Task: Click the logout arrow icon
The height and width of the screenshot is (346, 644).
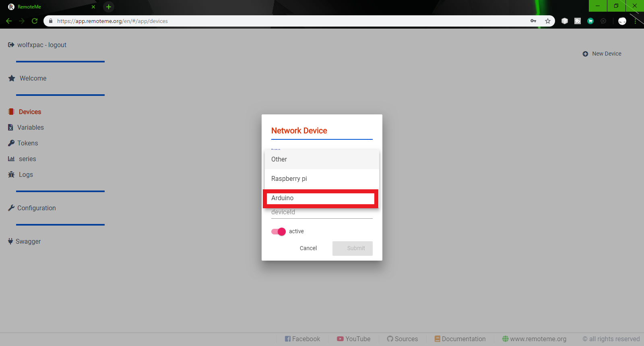Action: tap(11, 45)
